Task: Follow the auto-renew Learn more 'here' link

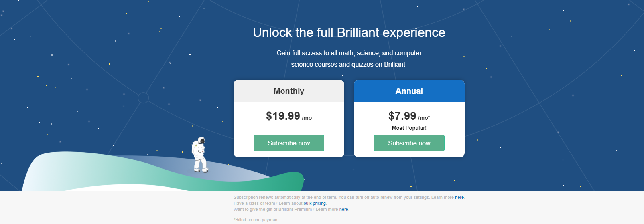Action: [x=459, y=197]
